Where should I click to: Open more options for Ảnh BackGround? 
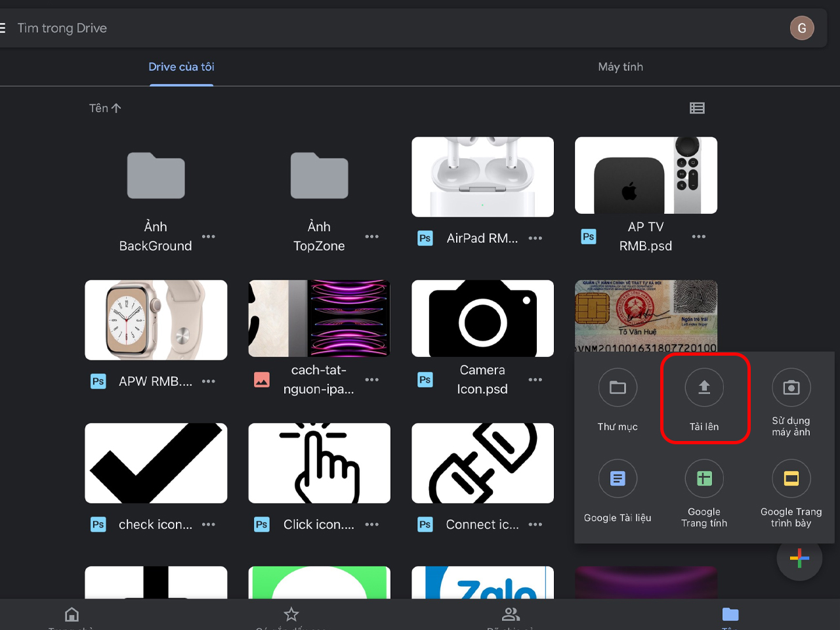point(209,236)
